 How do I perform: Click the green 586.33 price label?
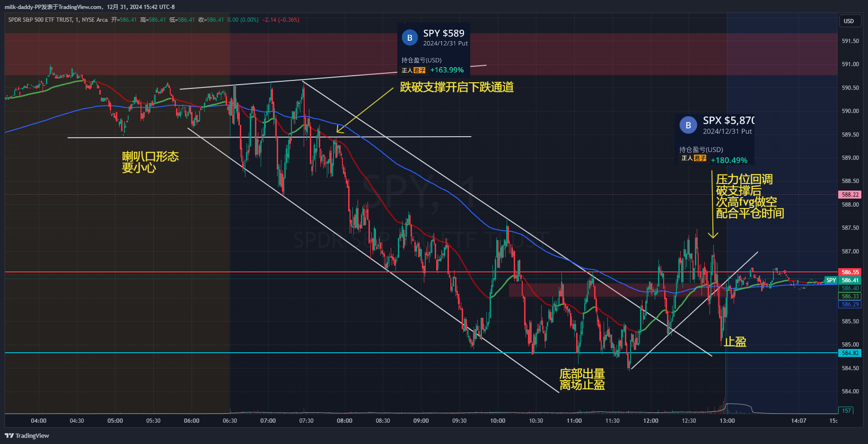[850, 296]
